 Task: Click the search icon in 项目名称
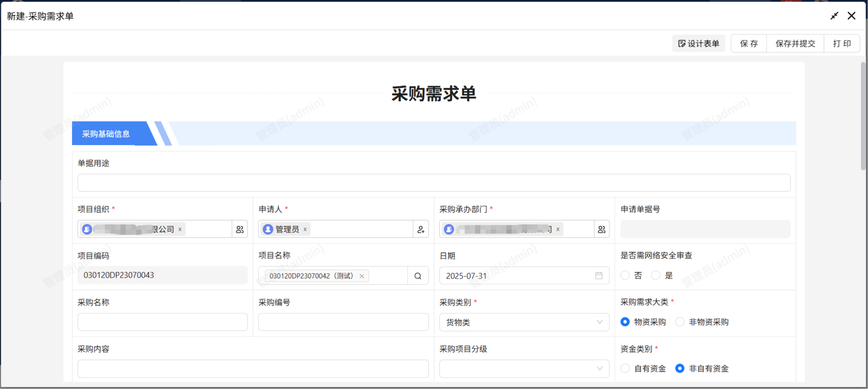pyautogui.click(x=418, y=276)
